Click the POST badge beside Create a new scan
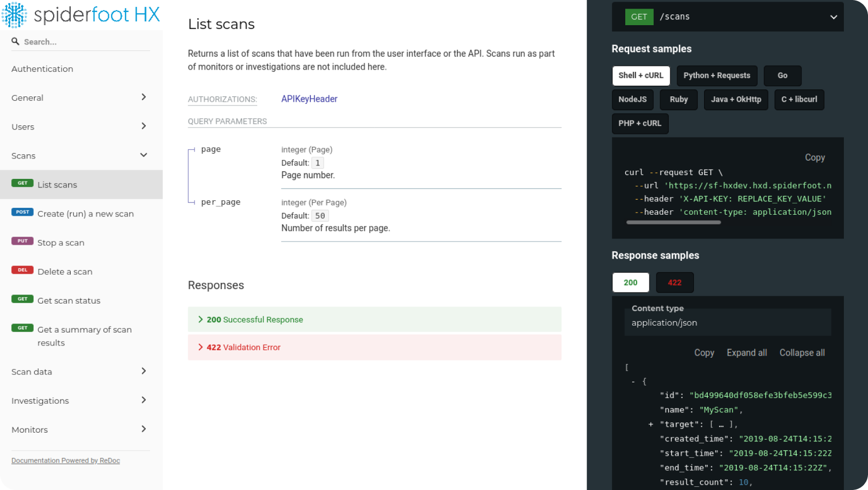This screenshot has height=490, width=868. coord(23,212)
